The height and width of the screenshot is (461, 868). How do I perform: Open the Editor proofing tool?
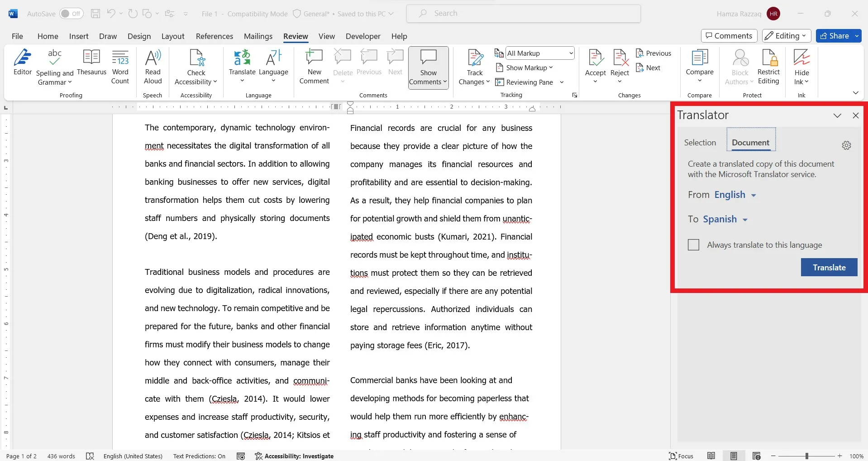22,62
